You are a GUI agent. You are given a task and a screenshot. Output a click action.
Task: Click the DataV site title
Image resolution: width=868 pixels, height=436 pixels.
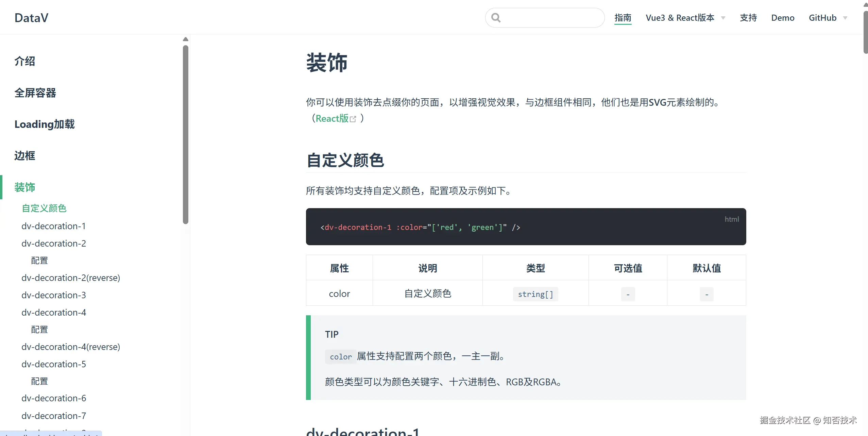(31, 18)
